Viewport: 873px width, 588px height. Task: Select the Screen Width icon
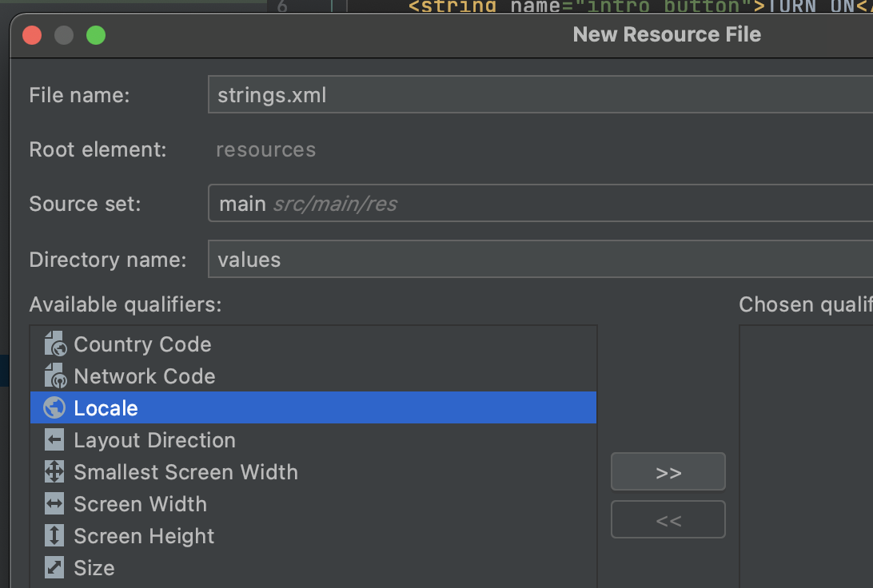54,504
